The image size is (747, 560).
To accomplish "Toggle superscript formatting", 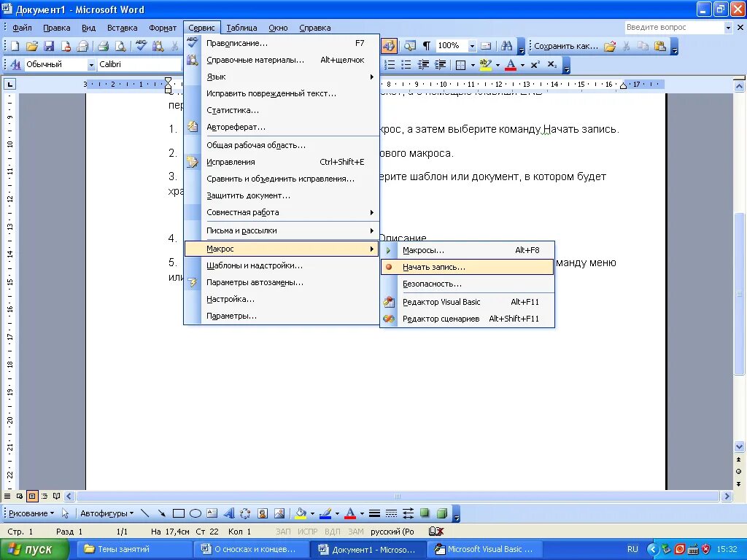I will [535, 64].
